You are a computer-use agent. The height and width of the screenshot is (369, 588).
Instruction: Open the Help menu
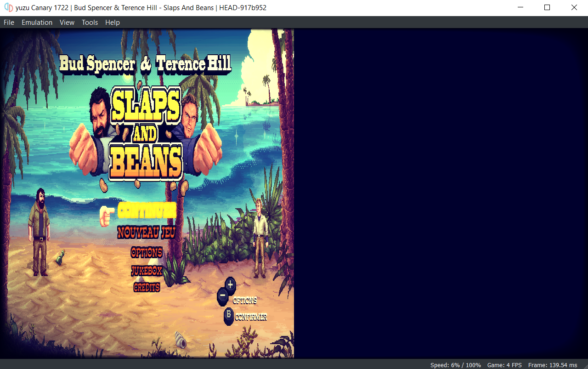[x=113, y=23]
